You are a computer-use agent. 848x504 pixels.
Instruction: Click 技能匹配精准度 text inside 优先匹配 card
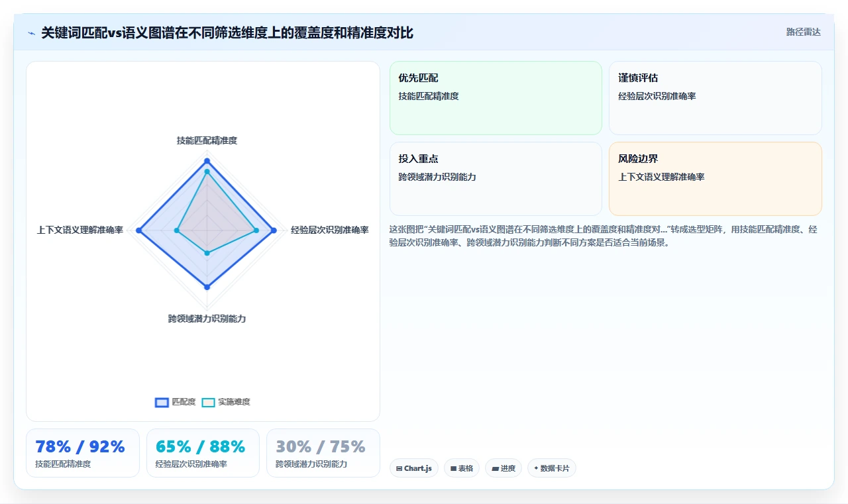(x=429, y=96)
